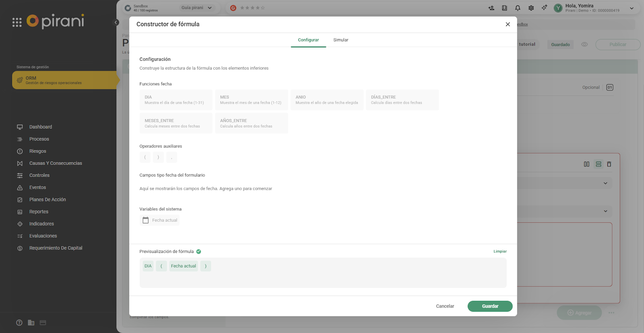Click the calendar icon for Fecha actual
Image resolution: width=644 pixels, height=333 pixels.
[x=146, y=220]
